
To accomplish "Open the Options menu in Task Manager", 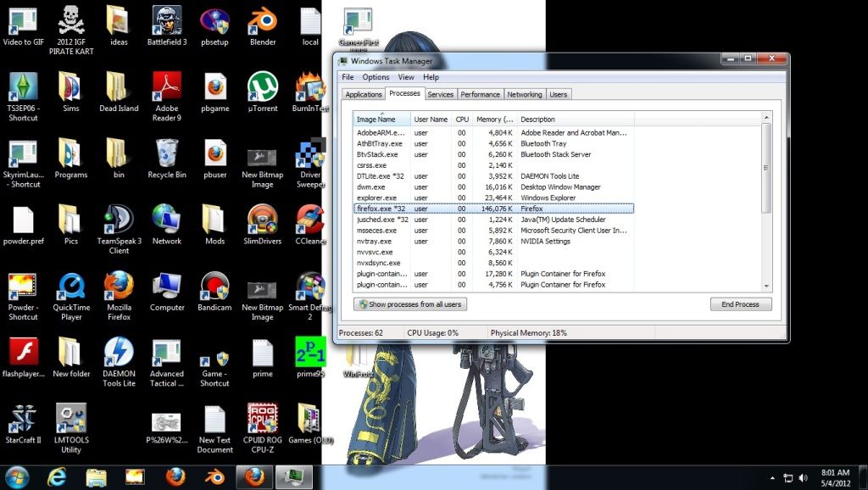I will coord(376,77).
